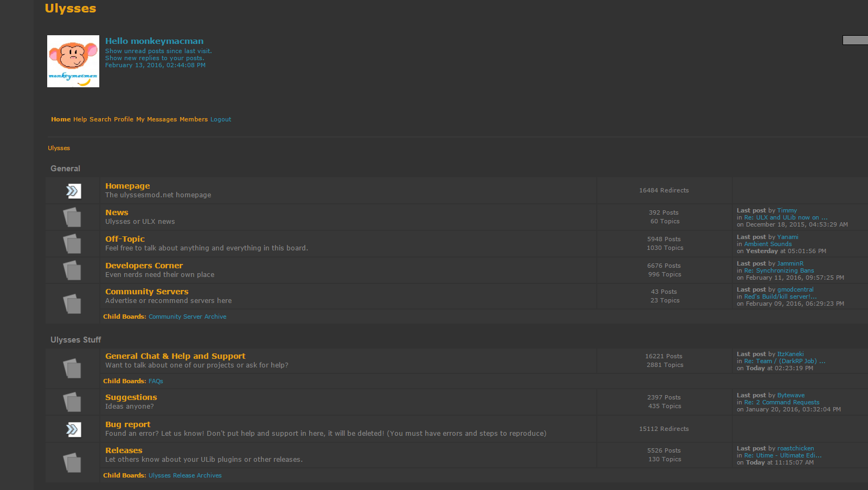Click the monkeymacman avatar image
Viewport: 868px width, 490px height.
point(73,61)
